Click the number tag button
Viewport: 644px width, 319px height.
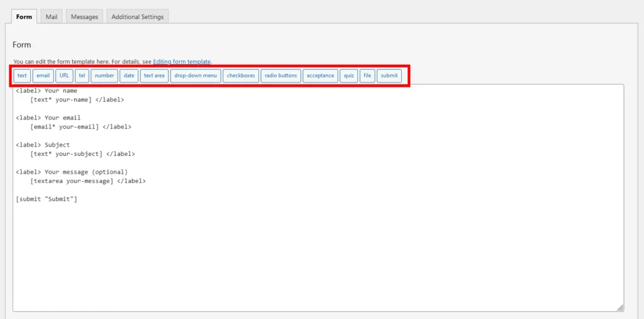click(104, 76)
